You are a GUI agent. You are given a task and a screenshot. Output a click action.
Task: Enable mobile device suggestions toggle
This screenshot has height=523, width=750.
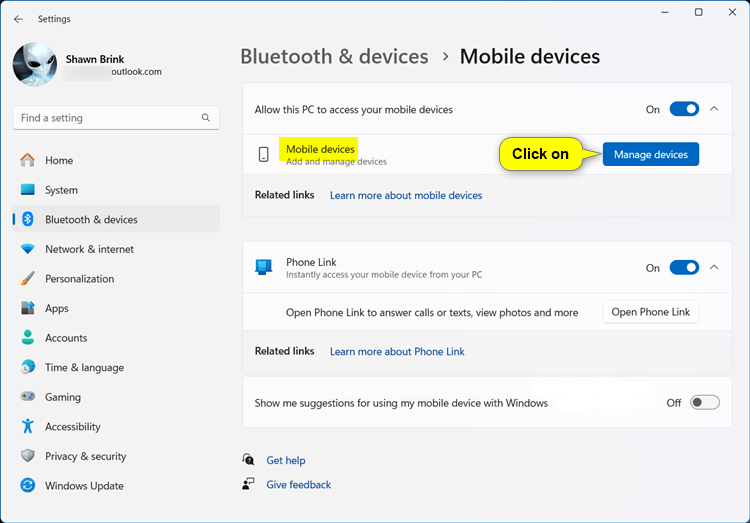point(704,403)
